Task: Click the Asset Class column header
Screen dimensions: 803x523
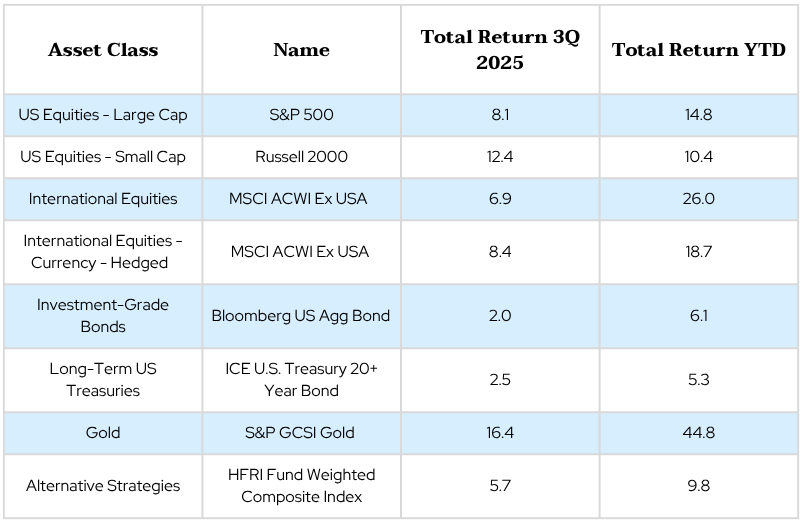Action: tap(103, 50)
